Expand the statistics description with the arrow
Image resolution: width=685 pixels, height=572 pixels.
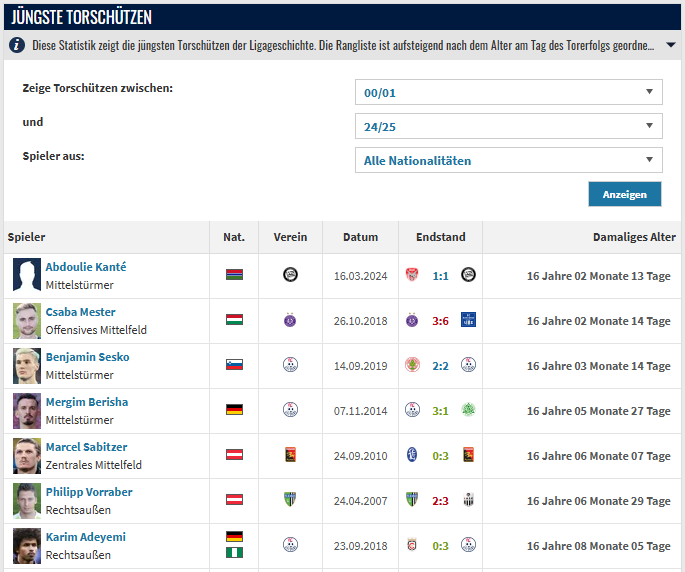[670, 45]
